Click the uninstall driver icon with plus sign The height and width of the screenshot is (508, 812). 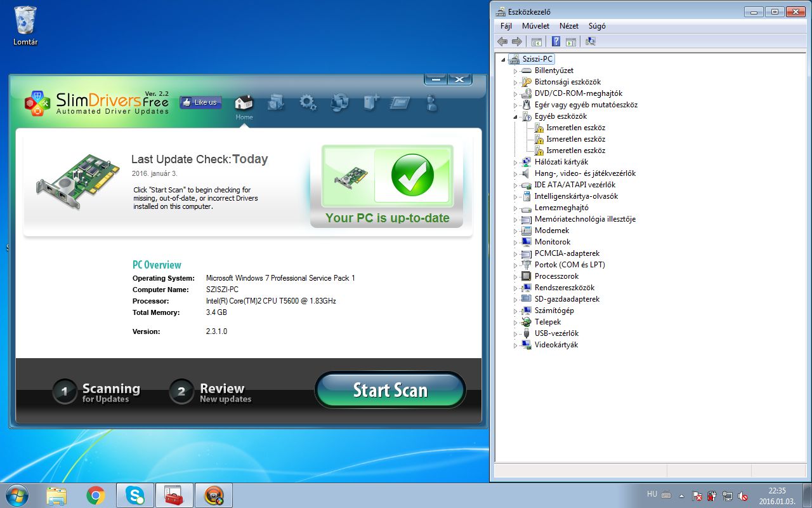(x=371, y=102)
